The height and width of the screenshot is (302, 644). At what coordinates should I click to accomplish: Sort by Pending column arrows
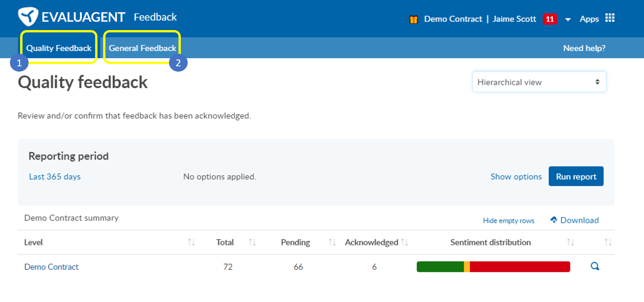(332, 242)
